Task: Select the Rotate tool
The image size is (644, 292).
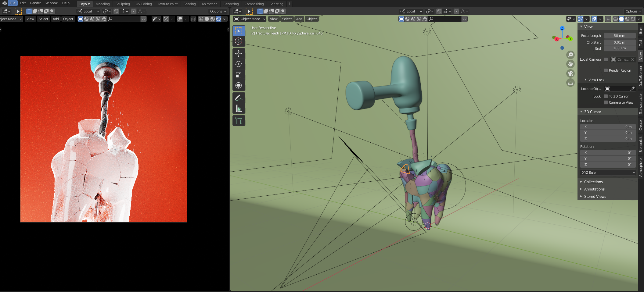Action: click(239, 64)
